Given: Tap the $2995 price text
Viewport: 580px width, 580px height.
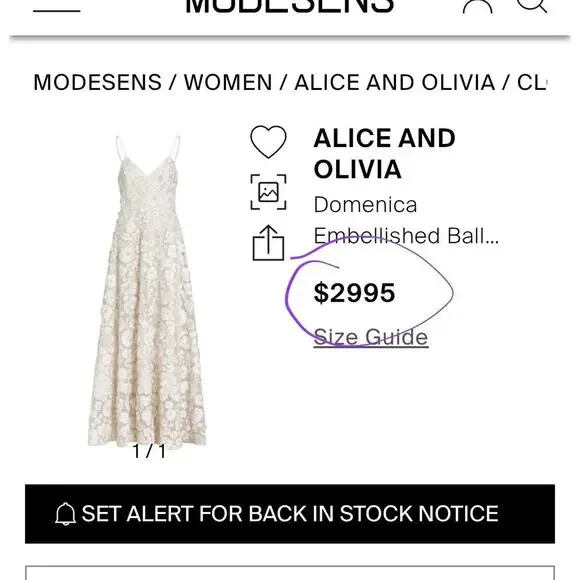Looking at the screenshot, I should click(354, 293).
